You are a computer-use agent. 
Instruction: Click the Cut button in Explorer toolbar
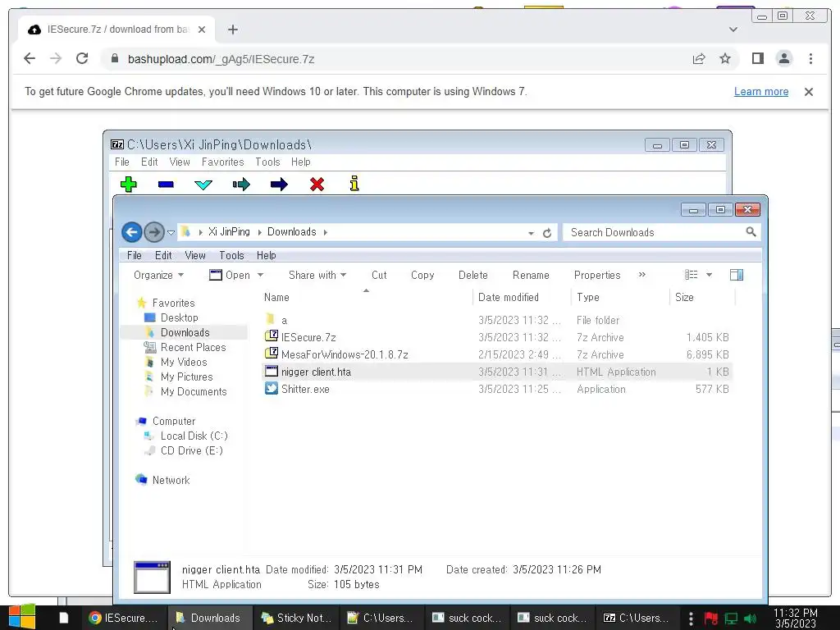(379, 275)
